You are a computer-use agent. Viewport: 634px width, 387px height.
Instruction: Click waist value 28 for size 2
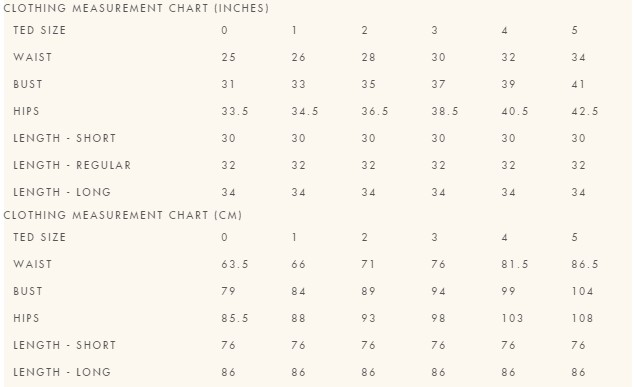tap(368, 57)
